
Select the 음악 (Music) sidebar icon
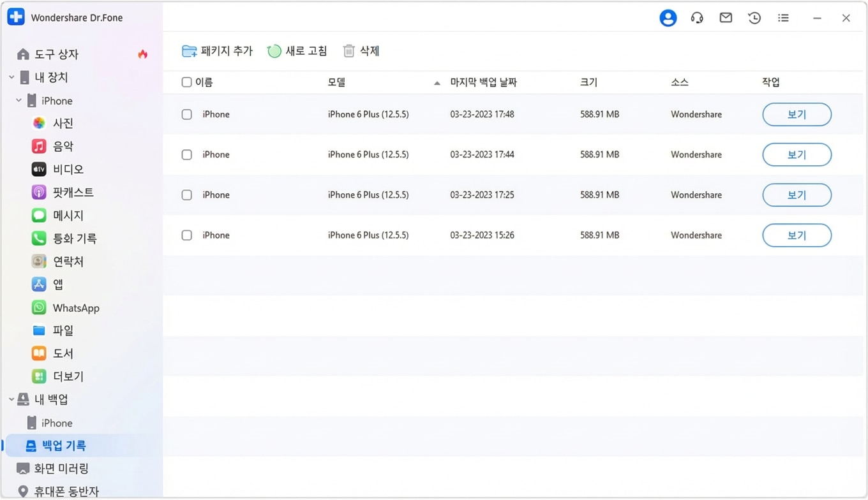39,146
